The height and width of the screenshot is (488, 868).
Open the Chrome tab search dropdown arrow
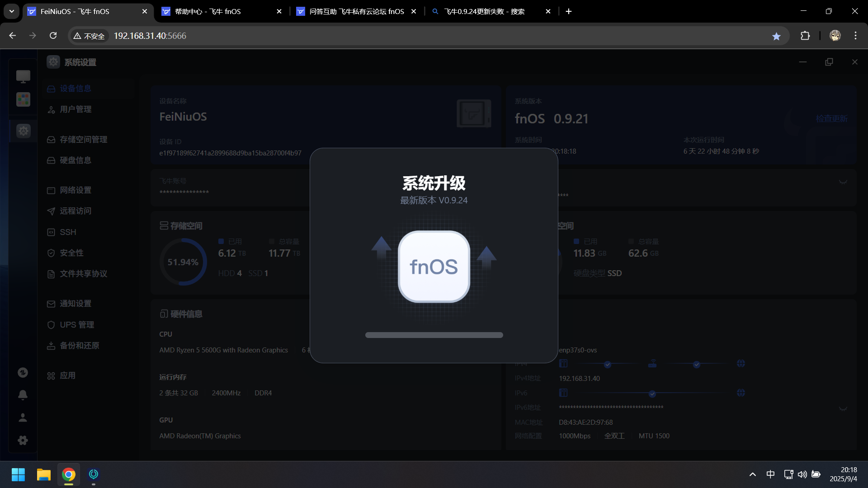point(12,11)
